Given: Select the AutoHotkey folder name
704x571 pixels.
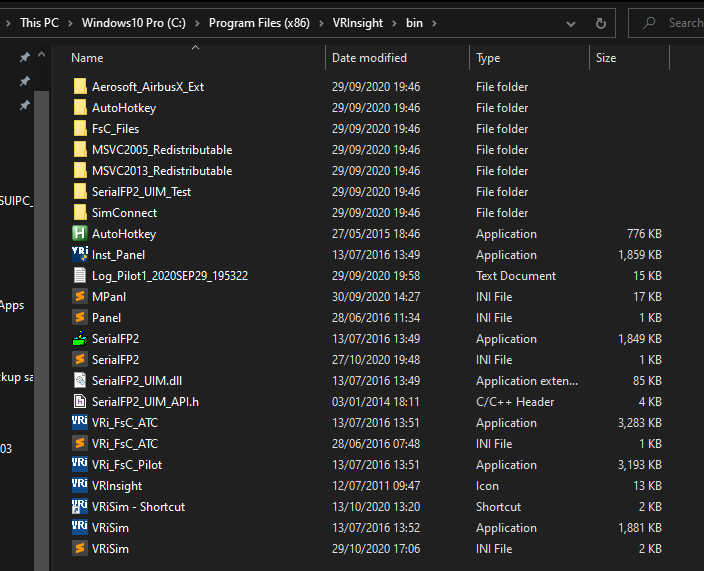Looking at the screenshot, I should coord(124,108).
